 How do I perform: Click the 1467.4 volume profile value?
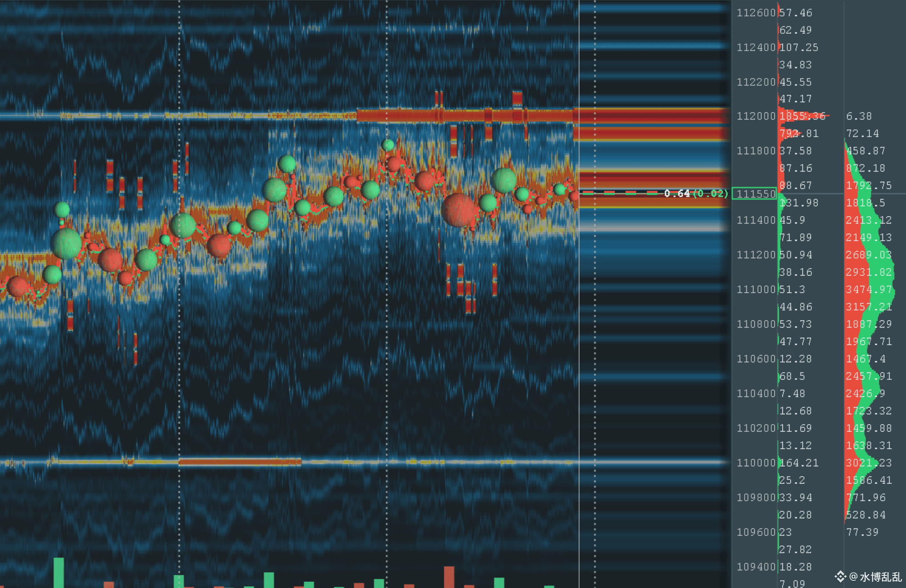click(866, 359)
